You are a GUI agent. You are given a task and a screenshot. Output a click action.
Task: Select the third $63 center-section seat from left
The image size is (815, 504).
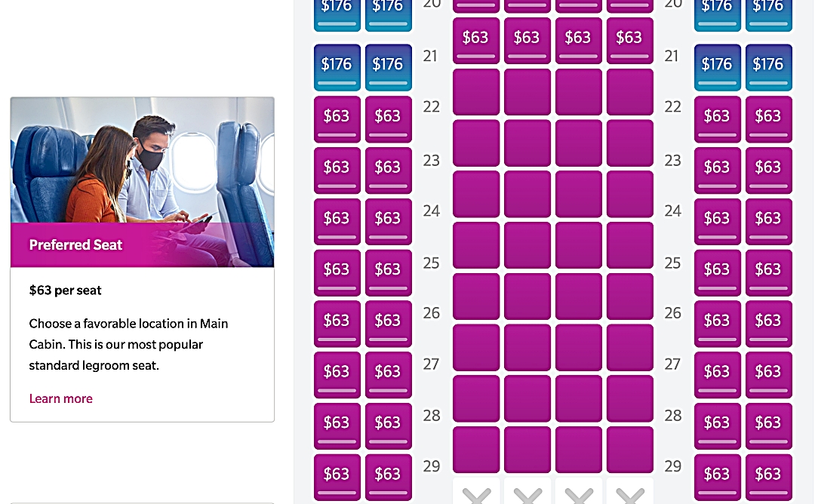coord(578,40)
